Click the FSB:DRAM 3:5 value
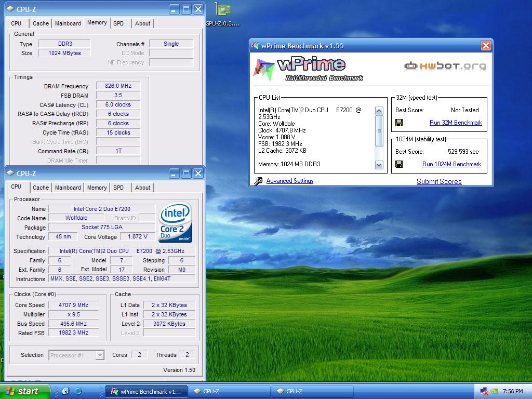 (x=118, y=96)
